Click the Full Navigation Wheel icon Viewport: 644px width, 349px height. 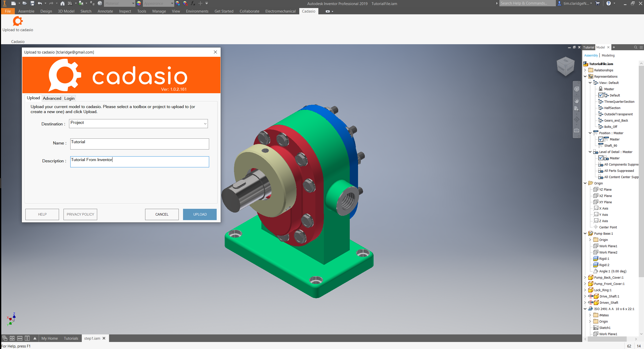(x=577, y=89)
